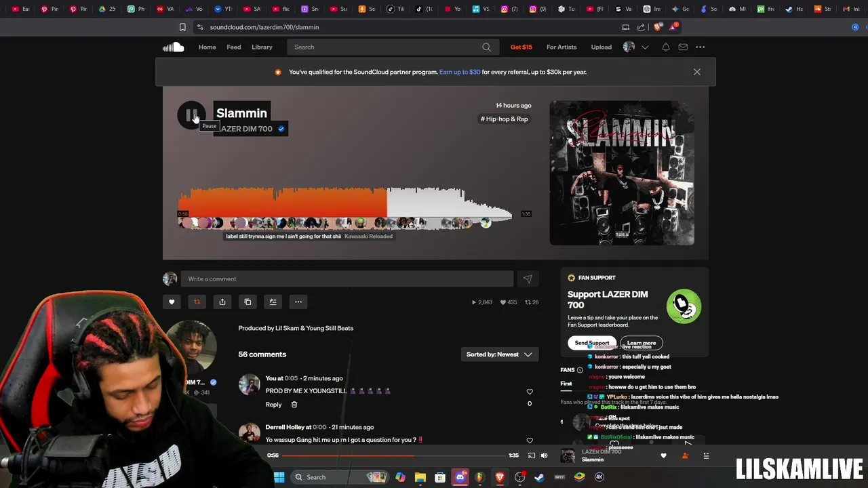This screenshot has width=868, height=488.
Task: Select the First fans tab
Action: pos(566,384)
